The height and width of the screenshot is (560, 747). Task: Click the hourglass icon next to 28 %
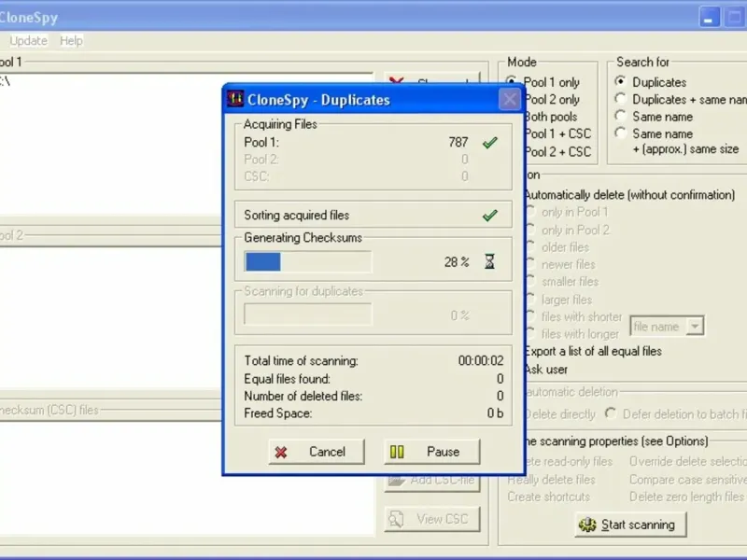click(x=489, y=261)
